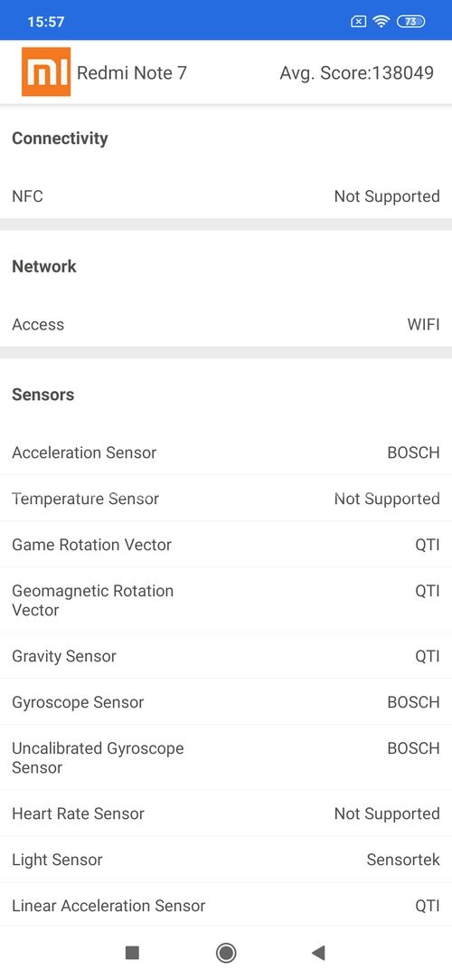Screen dimensions: 452x980
Task: Tap the Gyroscope Sensor BOSCH row
Action: click(226, 702)
